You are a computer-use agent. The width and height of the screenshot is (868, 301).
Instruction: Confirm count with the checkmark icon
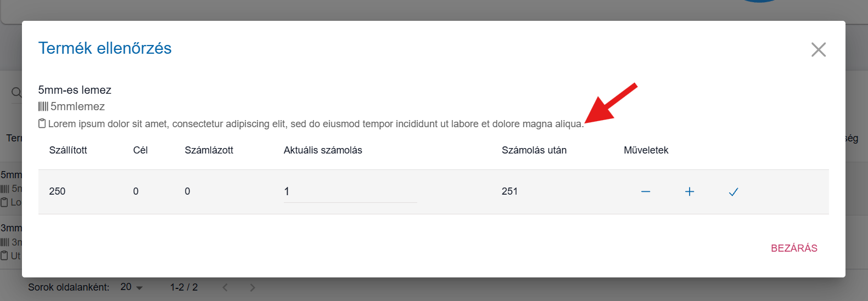point(733,191)
